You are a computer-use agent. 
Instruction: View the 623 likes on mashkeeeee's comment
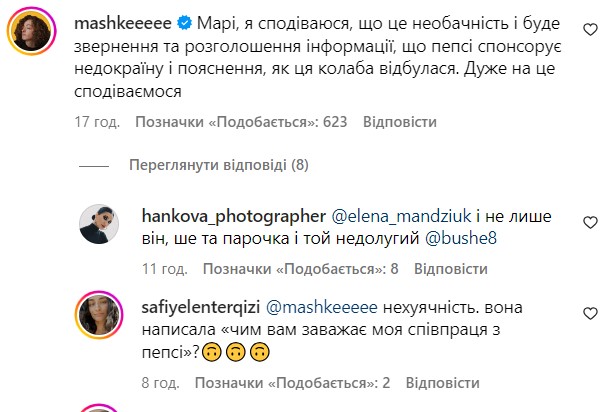241,122
